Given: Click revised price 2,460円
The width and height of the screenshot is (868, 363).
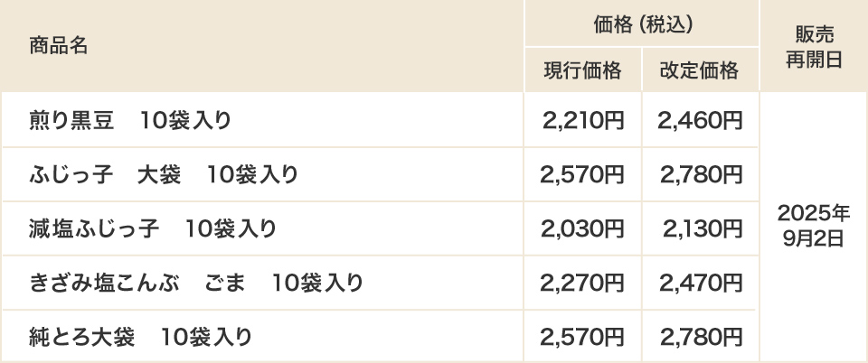Looking at the screenshot, I should point(700,120).
